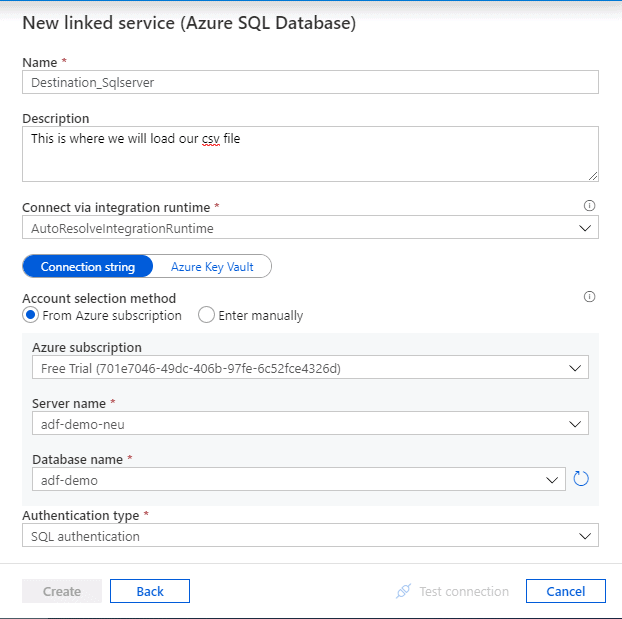
Task: Click the Test connection link
Action: [x=463, y=591]
